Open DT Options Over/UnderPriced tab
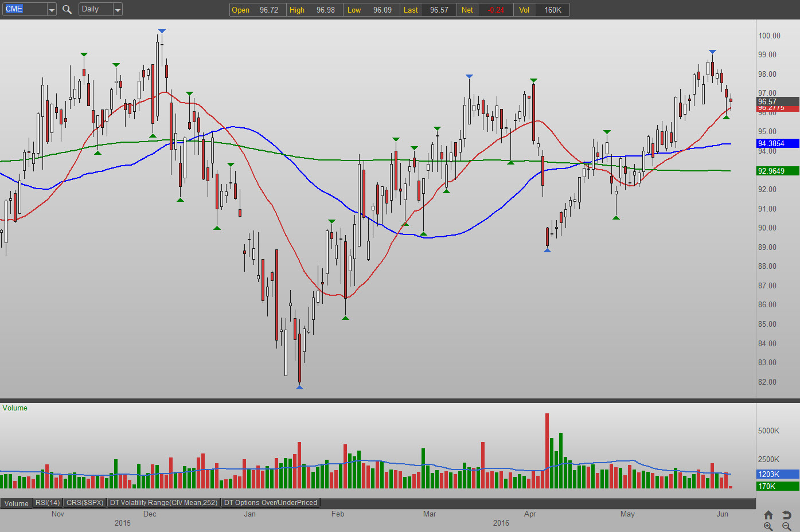The width and height of the screenshot is (800, 532). coord(271,503)
